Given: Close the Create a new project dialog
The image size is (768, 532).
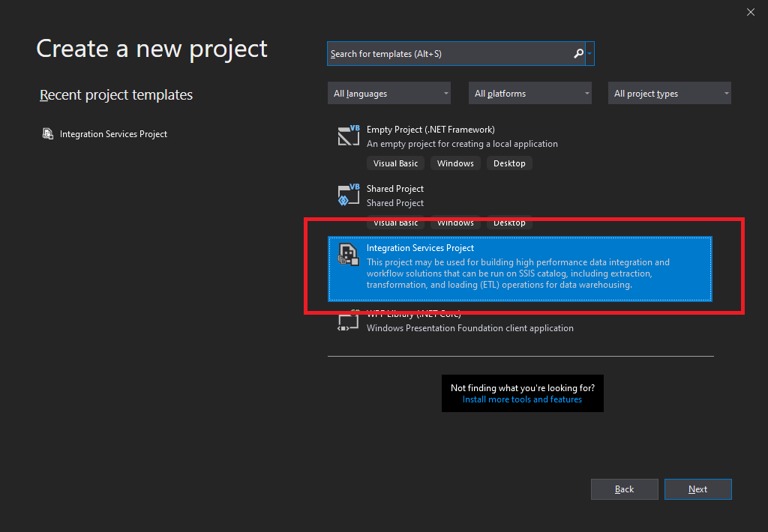Looking at the screenshot, I should click(750, 12).
